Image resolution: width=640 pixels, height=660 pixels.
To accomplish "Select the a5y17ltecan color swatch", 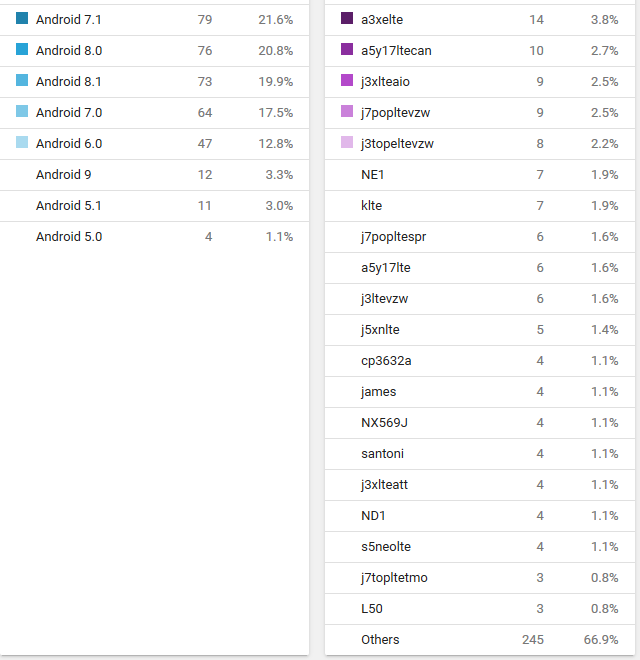I will tap(347, 50).
